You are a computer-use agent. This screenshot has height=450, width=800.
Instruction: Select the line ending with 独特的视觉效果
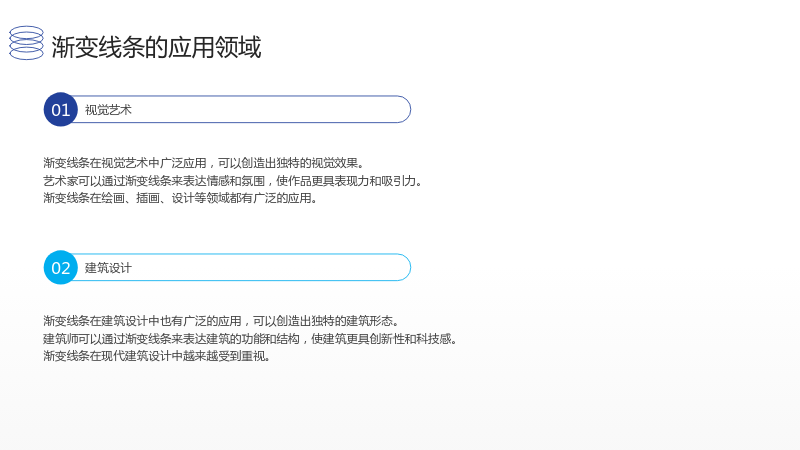point(204,163)
